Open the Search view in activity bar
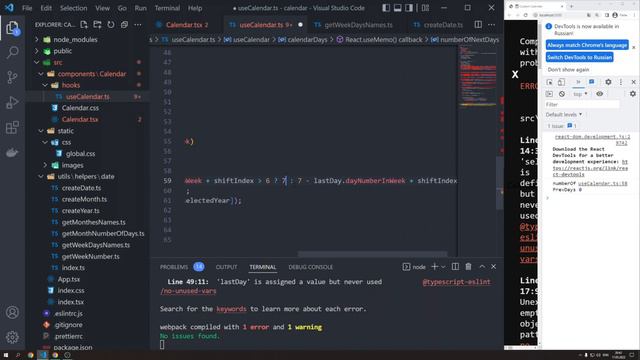 pos(12,52)
